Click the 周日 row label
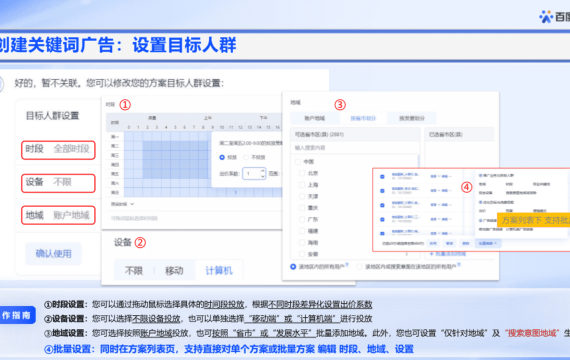 pyautogui.click(x=115, y=192)
